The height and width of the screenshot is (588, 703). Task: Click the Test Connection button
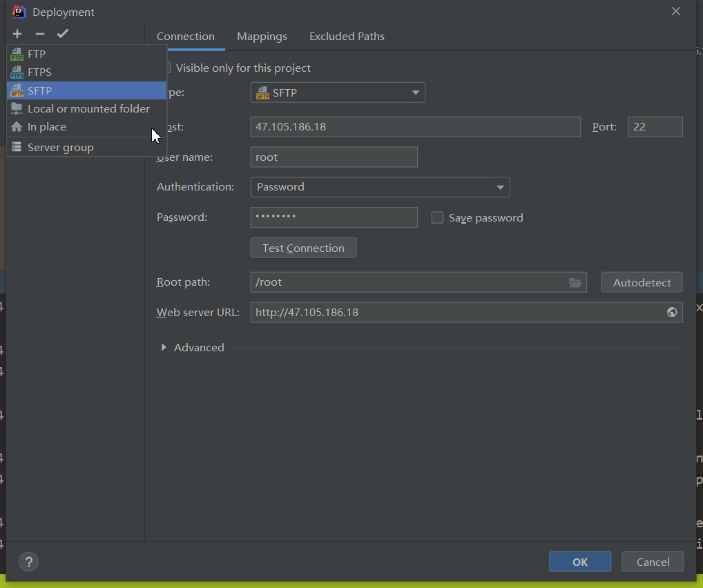(304, 248)
